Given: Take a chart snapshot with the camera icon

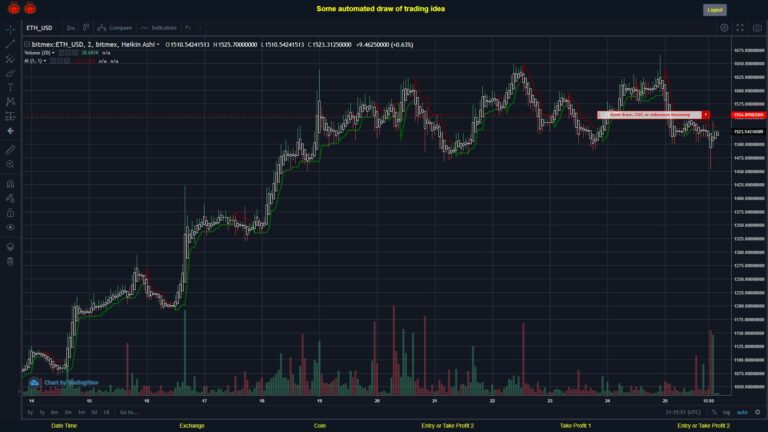Looking at the screenshot, I should 757,28.
